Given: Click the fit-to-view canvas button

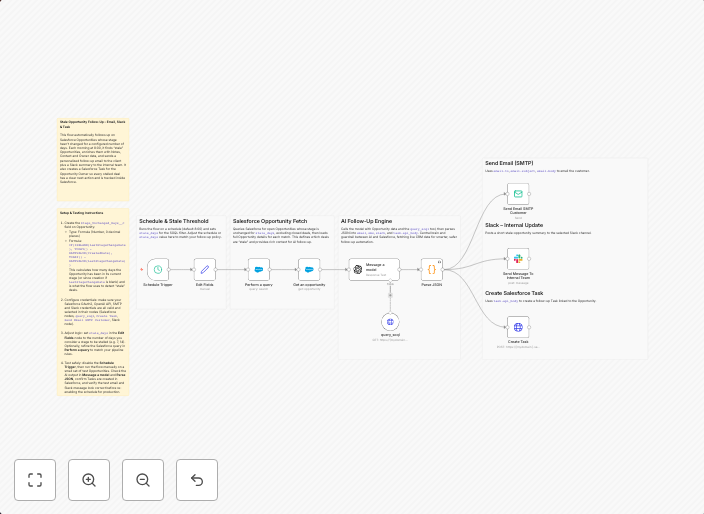Looking at the screenshot, I should coord(35,480).
